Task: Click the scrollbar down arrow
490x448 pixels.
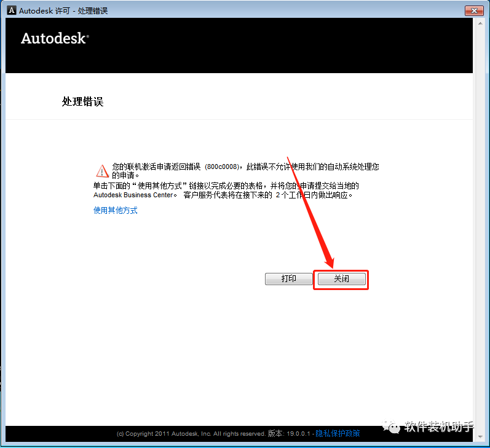Action: coord(480,436)
